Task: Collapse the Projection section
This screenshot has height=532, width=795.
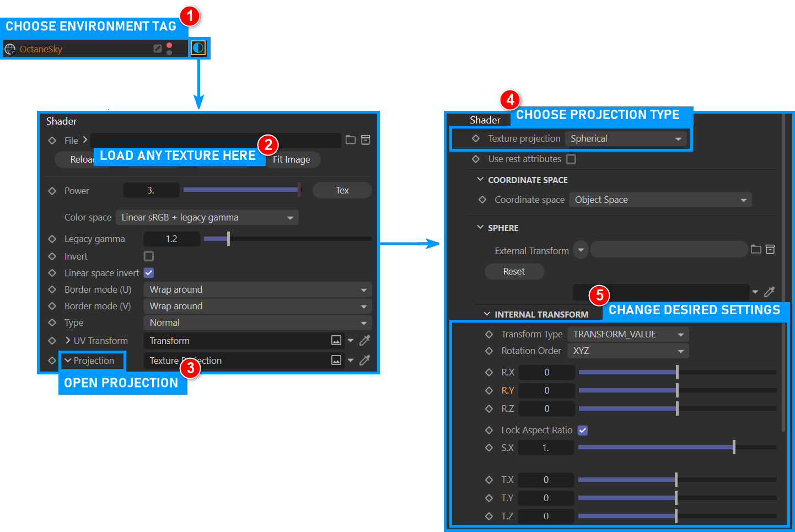Action: pos(68,361)
